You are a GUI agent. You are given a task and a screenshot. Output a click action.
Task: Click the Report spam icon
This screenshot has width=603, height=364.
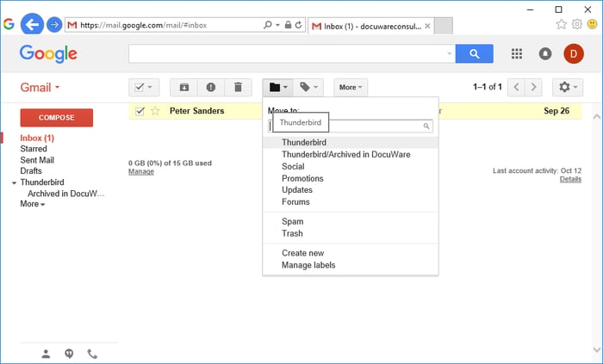pyautogui.click(x=211, y=87)
